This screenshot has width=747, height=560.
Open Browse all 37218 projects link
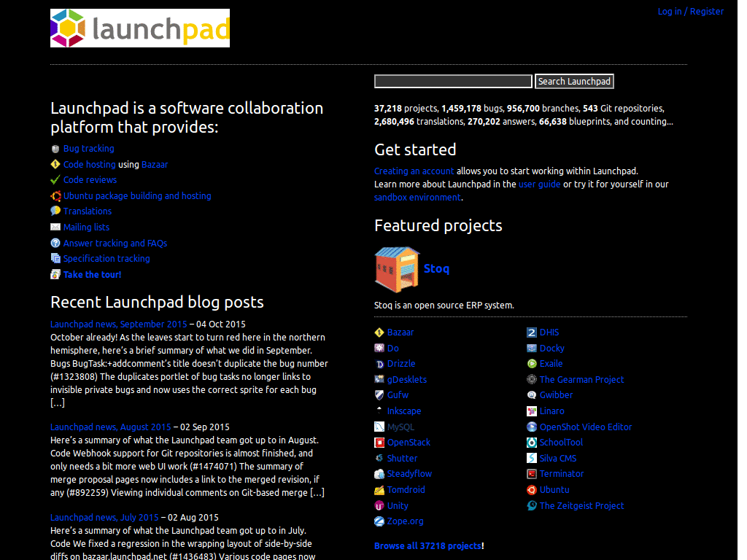point(427,546)
